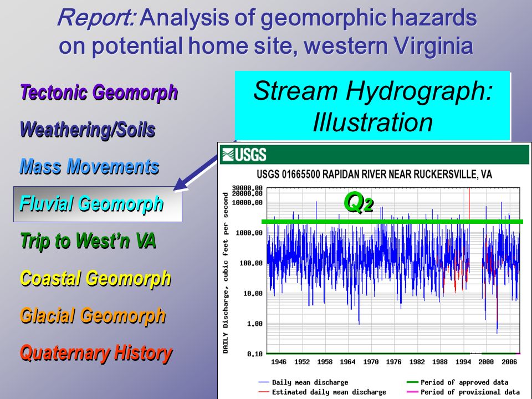Click the 1000.00 y-axis value

[x=249, y=233]
